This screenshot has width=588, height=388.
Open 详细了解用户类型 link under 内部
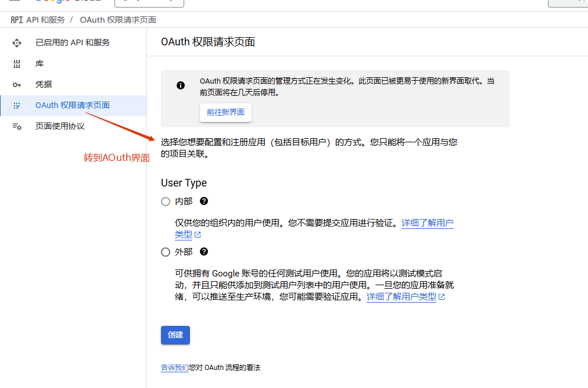427,223
